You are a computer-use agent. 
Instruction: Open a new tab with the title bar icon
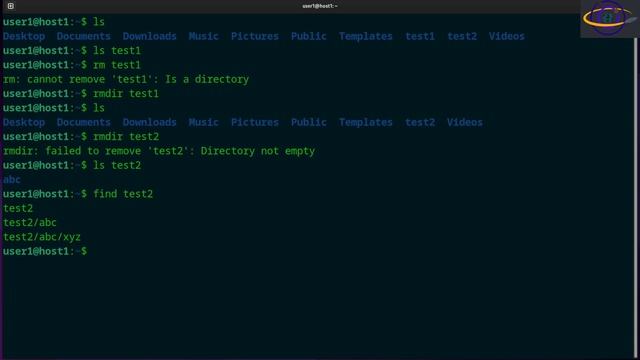click(11, 6)
